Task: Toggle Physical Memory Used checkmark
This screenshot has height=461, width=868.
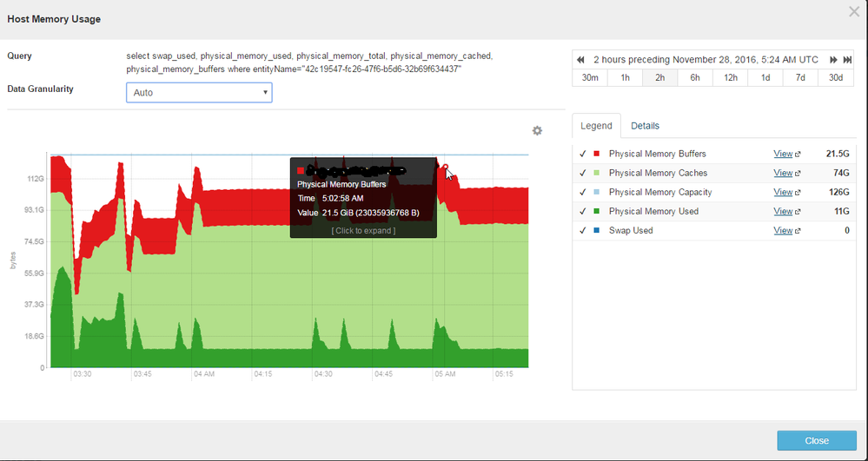Action: coord(582,212)
